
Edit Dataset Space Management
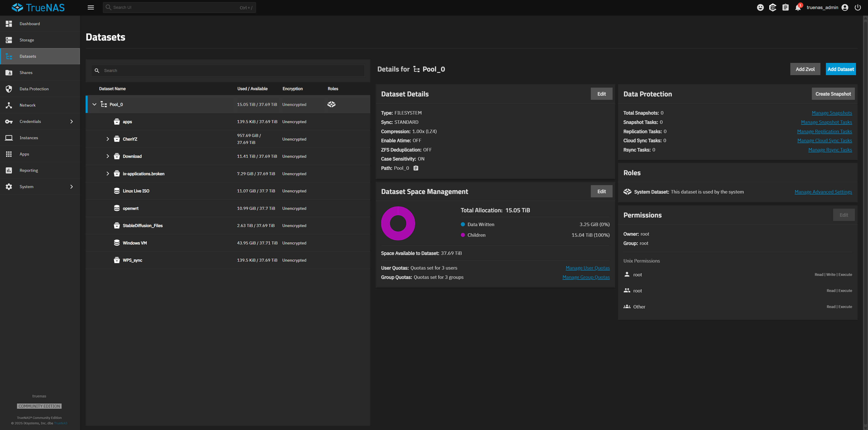coord(601,191)
